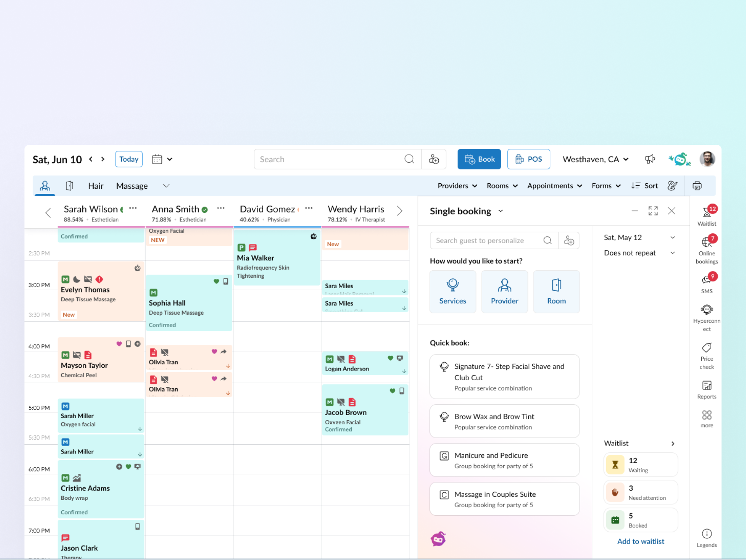The width and height of the screenshot is (746, 560).
Task: Open the 3 Need attention card
Action: click(641, 492)
